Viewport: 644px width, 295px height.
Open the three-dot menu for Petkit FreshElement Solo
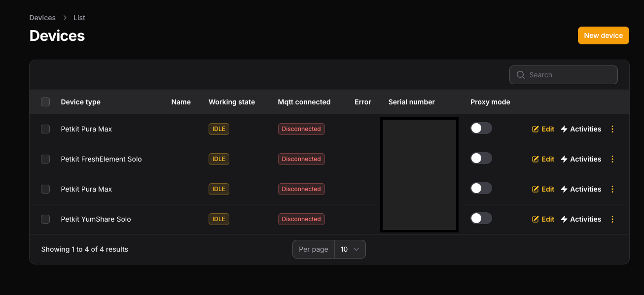pyautogui.click(x=612, y=159)
